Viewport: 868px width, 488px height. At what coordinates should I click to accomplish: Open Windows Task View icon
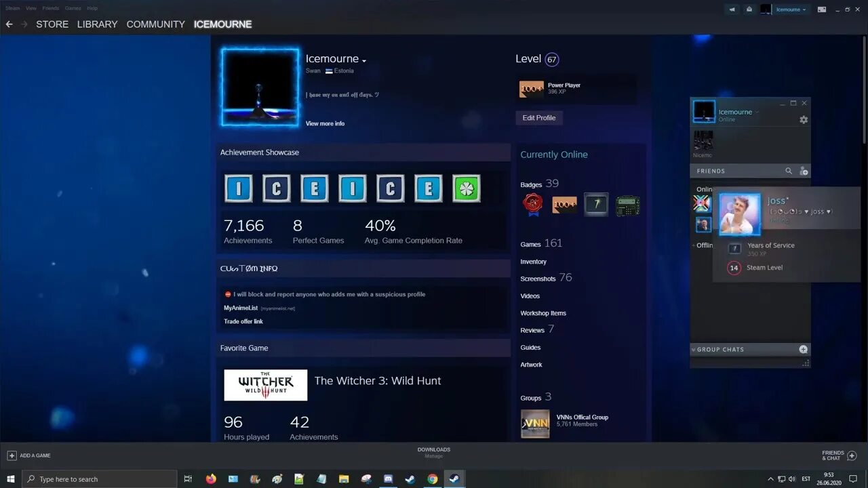coord(188,479)
